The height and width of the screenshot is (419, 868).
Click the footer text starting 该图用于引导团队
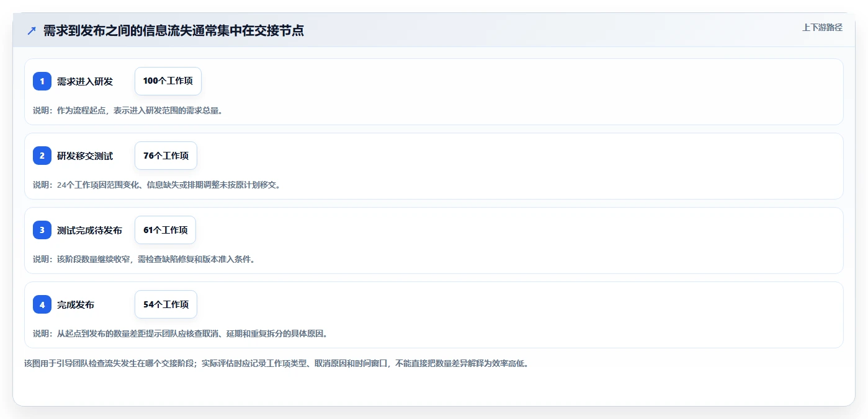tap(276, 364)
